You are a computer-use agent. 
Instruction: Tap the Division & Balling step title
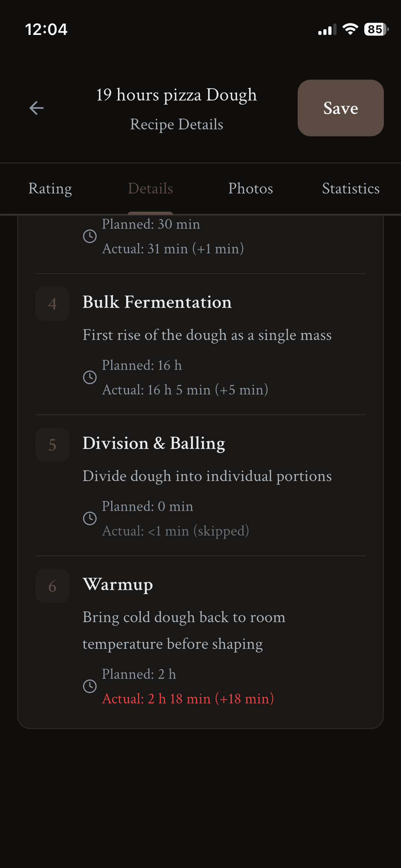tap(154, 443)
